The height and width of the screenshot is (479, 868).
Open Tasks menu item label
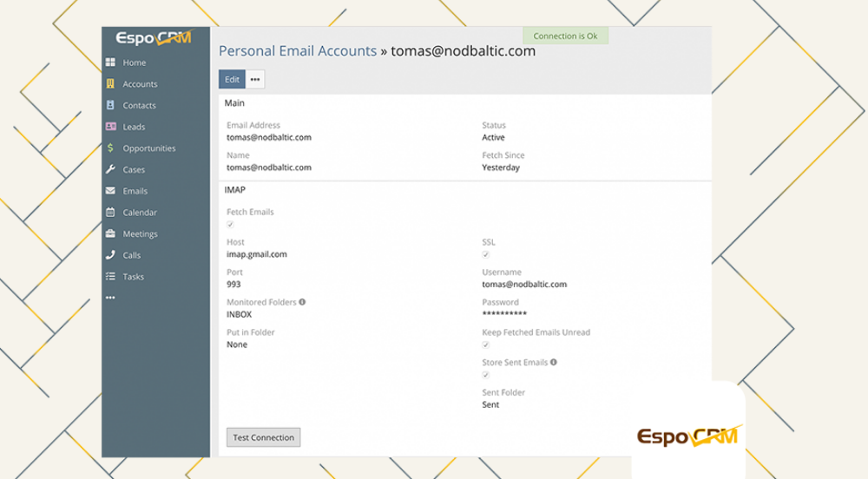coord(134,277)
